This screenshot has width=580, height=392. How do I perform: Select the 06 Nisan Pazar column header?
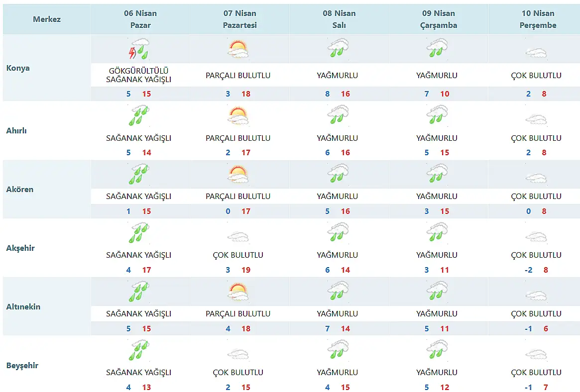[x=140, y=19]
